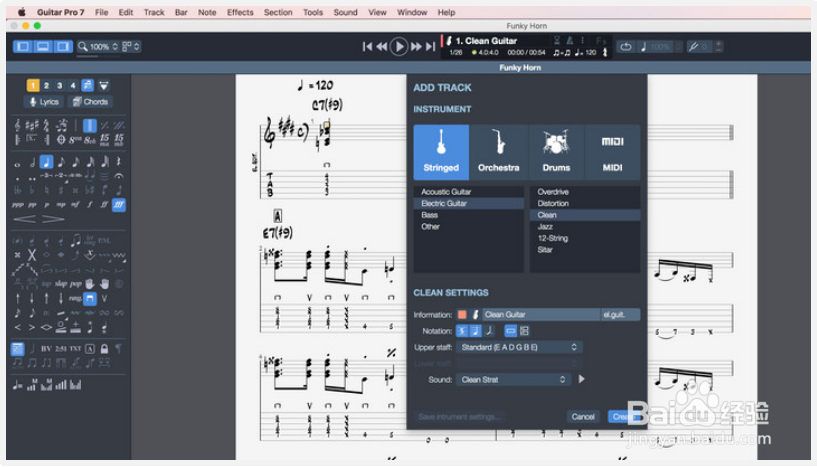This screenshot has width=817, height=467.
Task: Click the track instrument icon beside name field
Action: 475,314
